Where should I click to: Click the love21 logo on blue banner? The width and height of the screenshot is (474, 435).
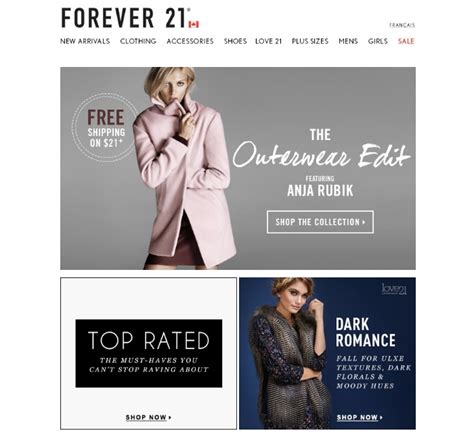[x=394, y=289]
